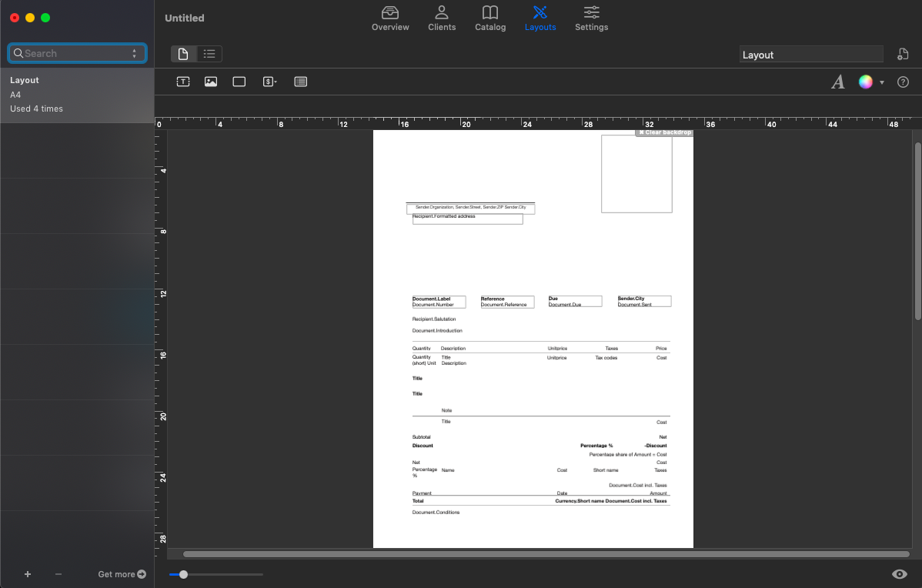
Task: Open the currency field dropdown tool
Action: (269, 82)
